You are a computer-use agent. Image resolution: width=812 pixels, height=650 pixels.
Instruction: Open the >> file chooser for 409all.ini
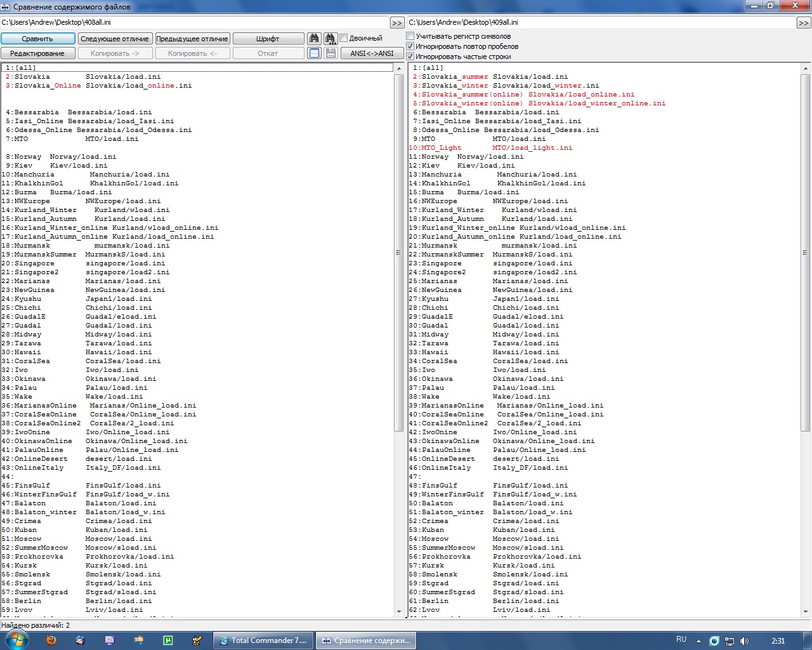[804, 22]
